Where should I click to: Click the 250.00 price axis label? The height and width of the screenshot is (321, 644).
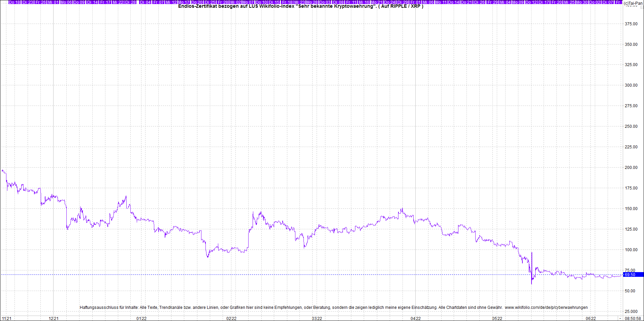coord(631,126)
